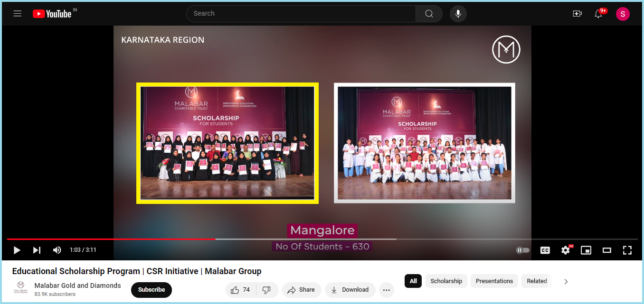Select the Related filter chip
Image resolution: width=644 pixels, height=304 pixels.
[x=537, y=281]
